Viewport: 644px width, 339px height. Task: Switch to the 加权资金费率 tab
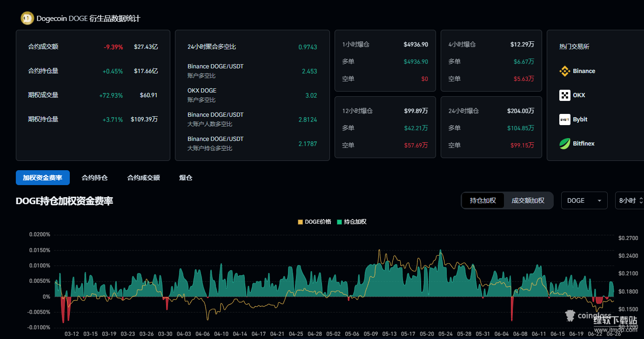tap(43, 178)
